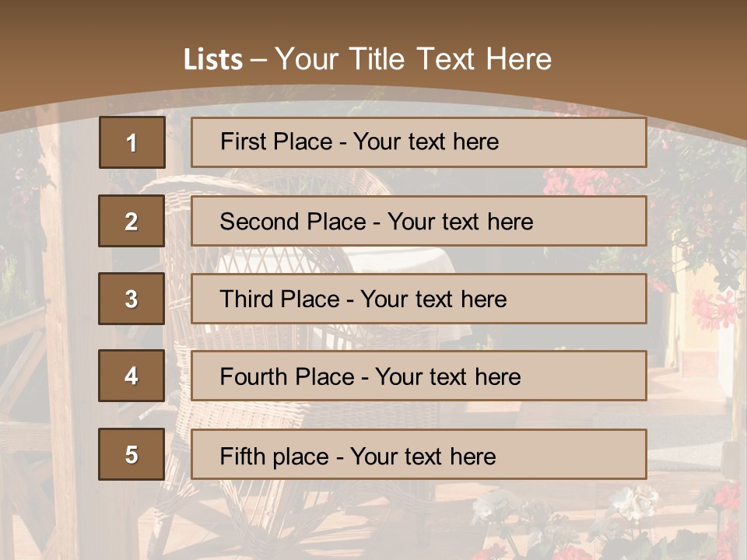
Task: Select 'Your Title Text Here' title text
Action: click(x=413, y=60)
